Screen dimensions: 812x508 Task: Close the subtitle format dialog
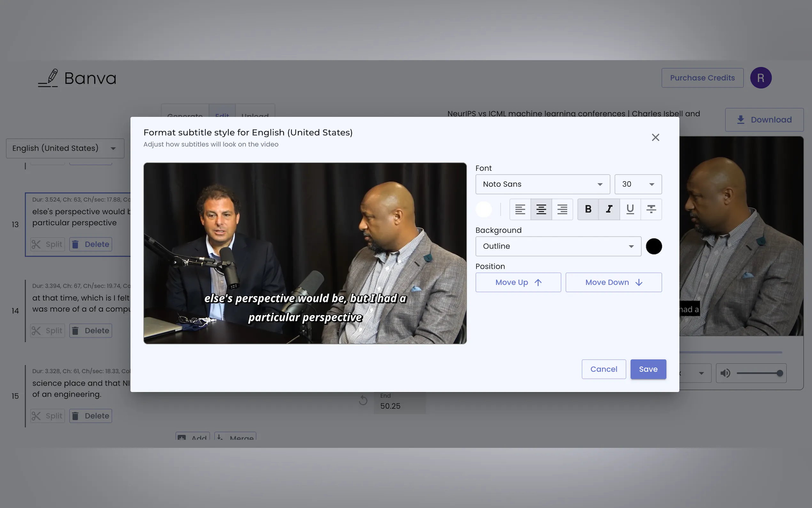(x=655, y=138)
